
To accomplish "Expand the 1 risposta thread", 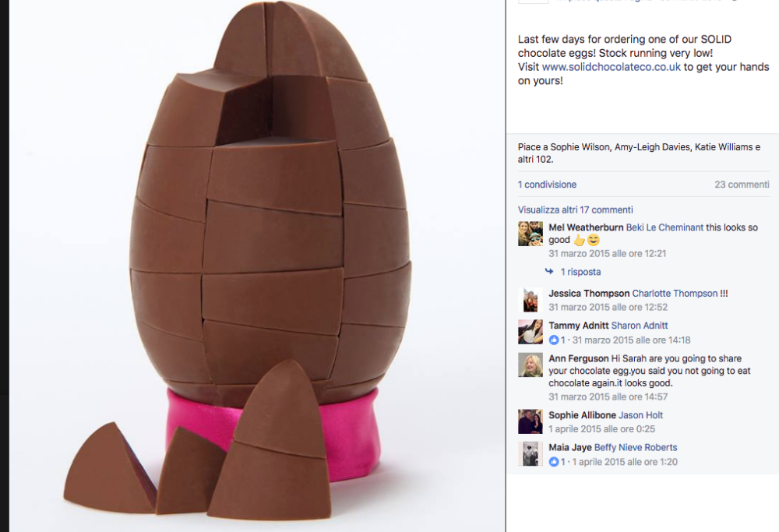I will click(580, 271).
